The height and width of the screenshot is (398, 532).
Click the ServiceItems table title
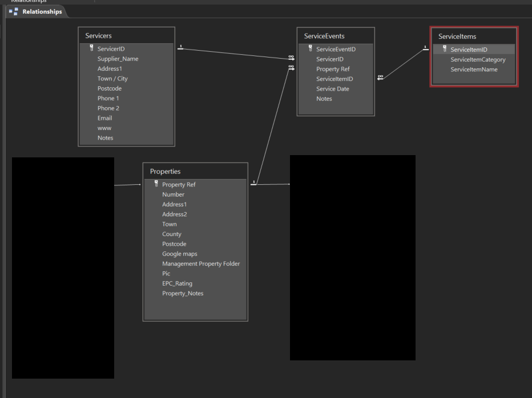473,36
